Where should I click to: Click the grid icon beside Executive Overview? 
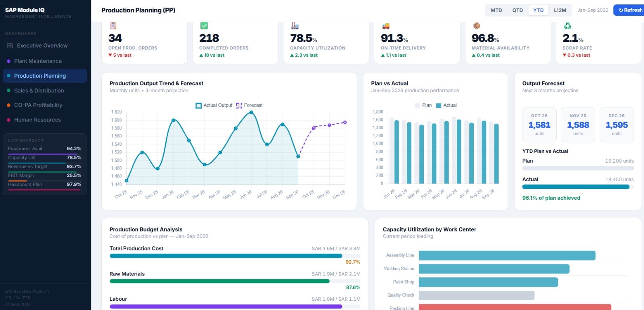tap(10, 46)
